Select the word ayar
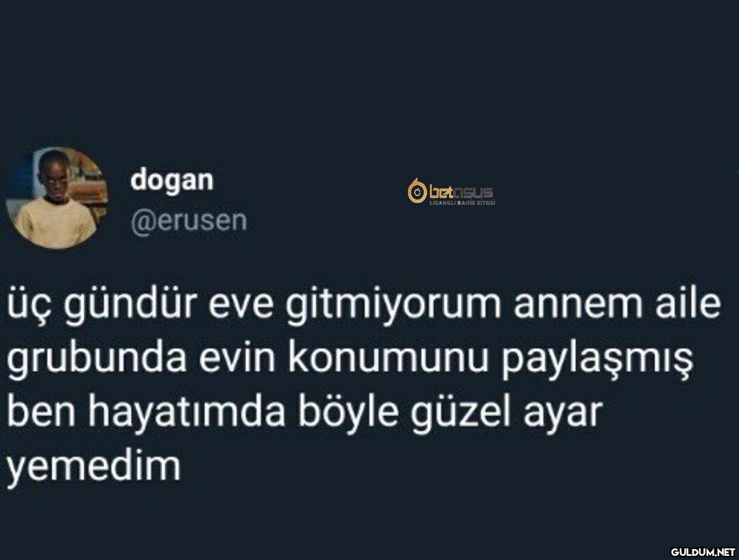 point(564,416)
